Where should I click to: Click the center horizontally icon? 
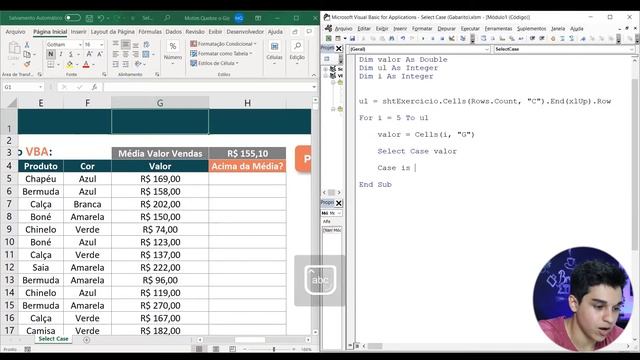tap(126, 54)
